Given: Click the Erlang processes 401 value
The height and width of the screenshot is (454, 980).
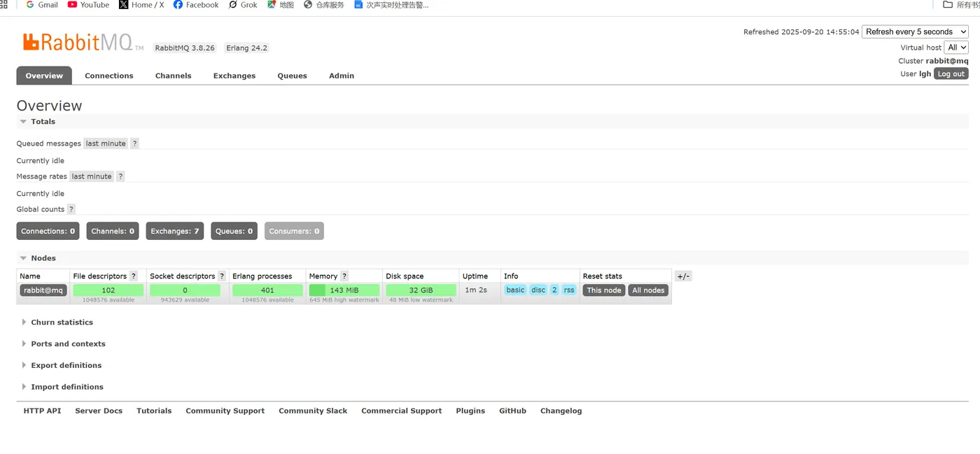Looking at the screenshot, I should pos(267,290).
